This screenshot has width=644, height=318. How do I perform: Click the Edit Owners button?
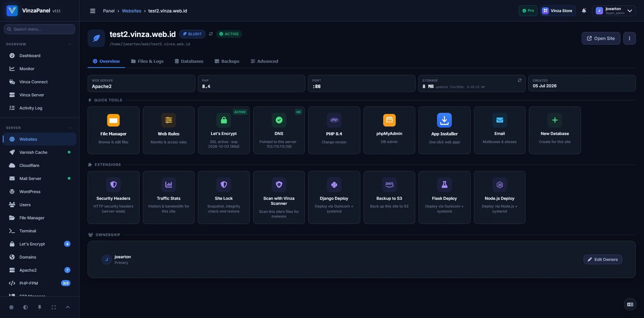pyautogui.click(x=603, y=260)
